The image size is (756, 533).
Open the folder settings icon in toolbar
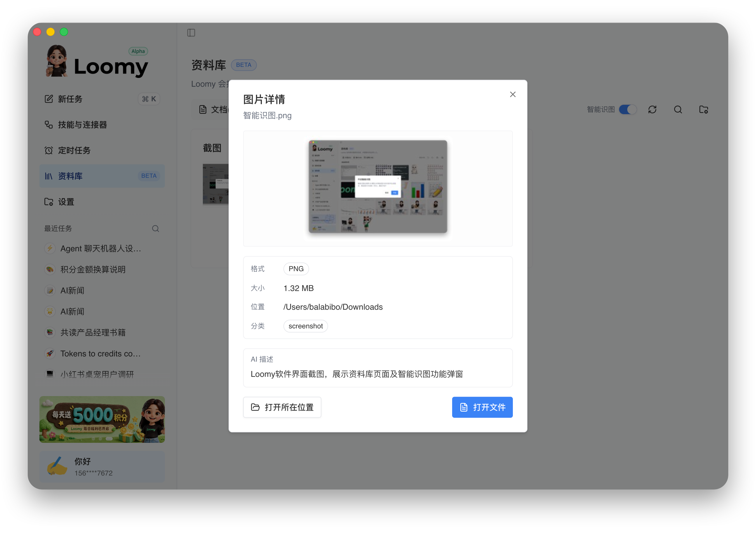tap(704, 110)
